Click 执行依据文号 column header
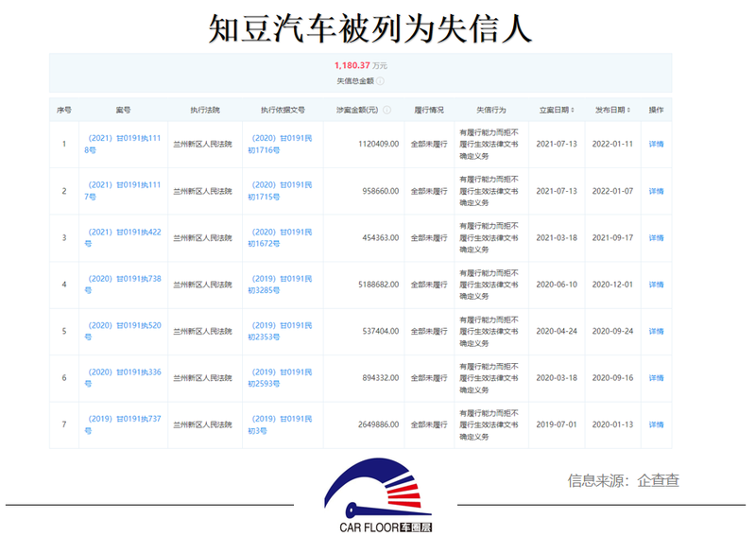This screenshot has height=536, width=756. (283, 110)
